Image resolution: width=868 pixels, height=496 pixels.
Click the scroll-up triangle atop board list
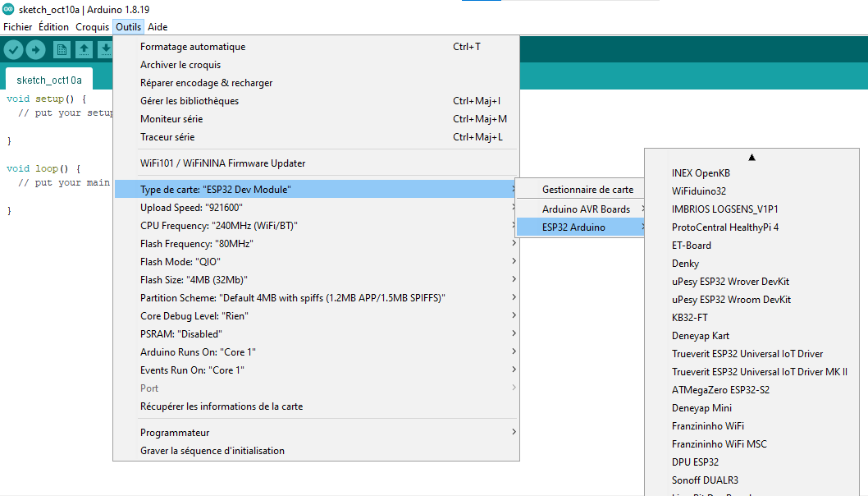(752, 158)
